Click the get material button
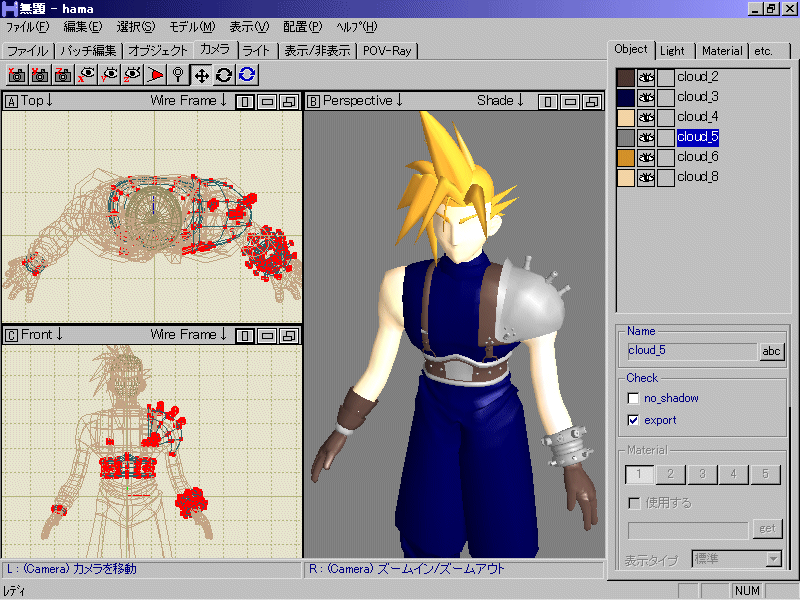 pos(767,529)
